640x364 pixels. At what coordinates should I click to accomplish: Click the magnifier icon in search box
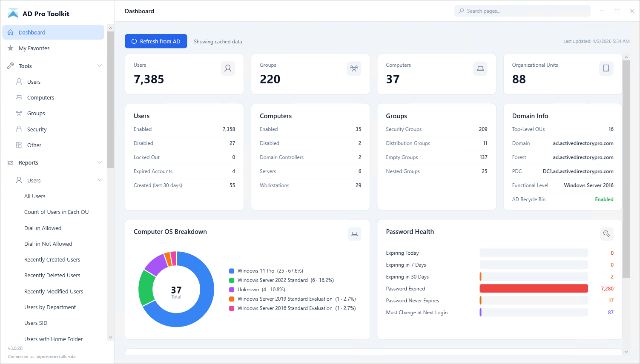point(461,11)
